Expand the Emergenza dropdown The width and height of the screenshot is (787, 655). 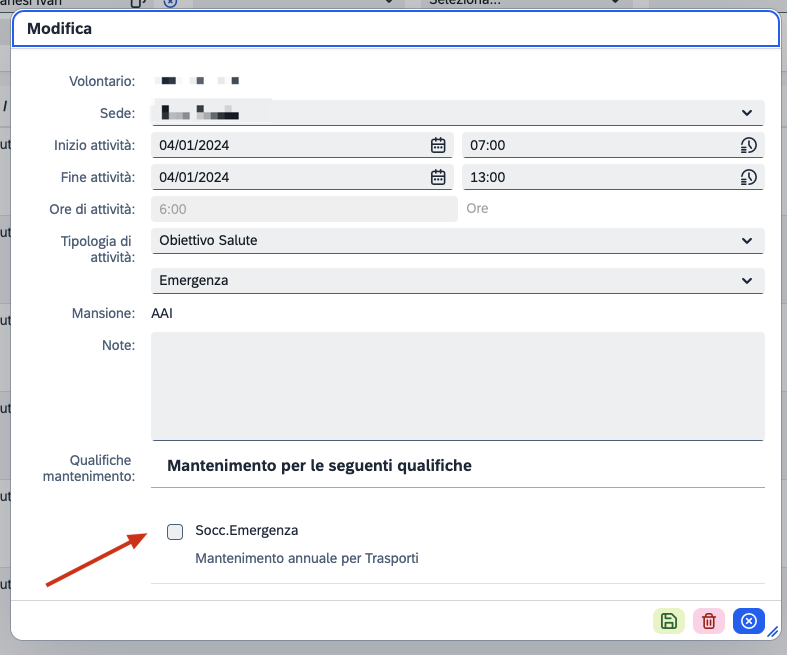point(747,281)
